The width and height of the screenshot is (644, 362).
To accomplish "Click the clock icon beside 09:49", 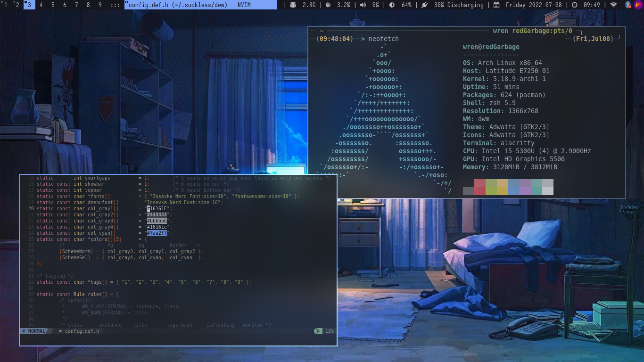I will click(x=574, y=5).
